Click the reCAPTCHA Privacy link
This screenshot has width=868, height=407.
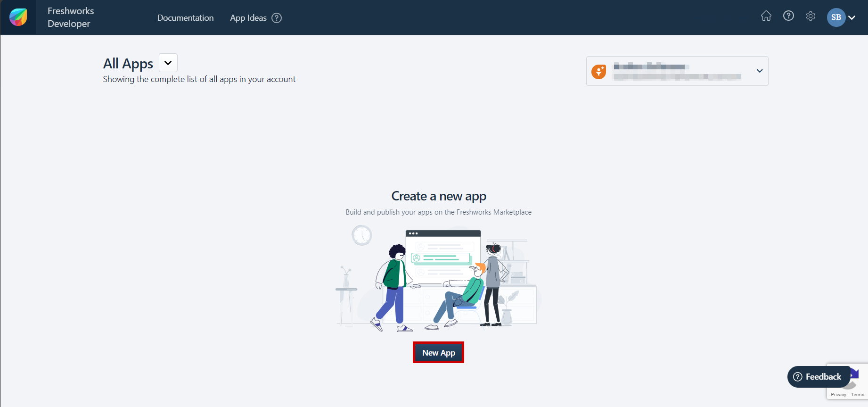tap(838, 394)
